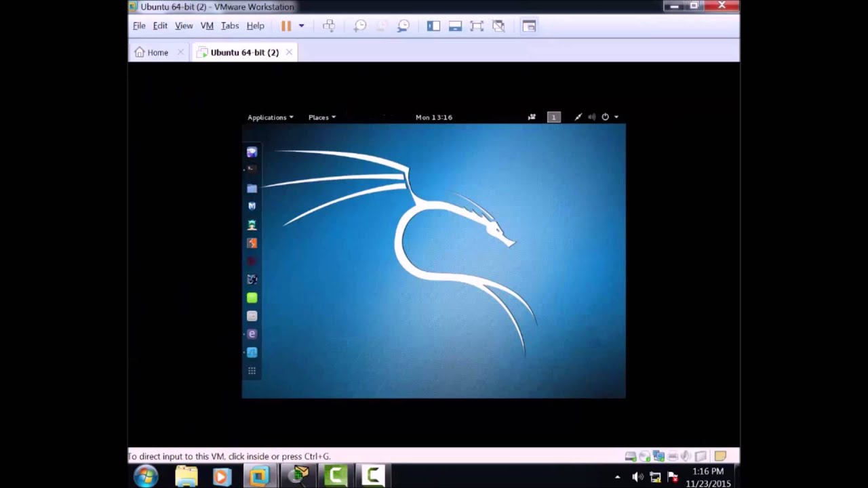868x488 pixels.
Task: Click the light blue icon in the dock
Action: coord(252,352)
